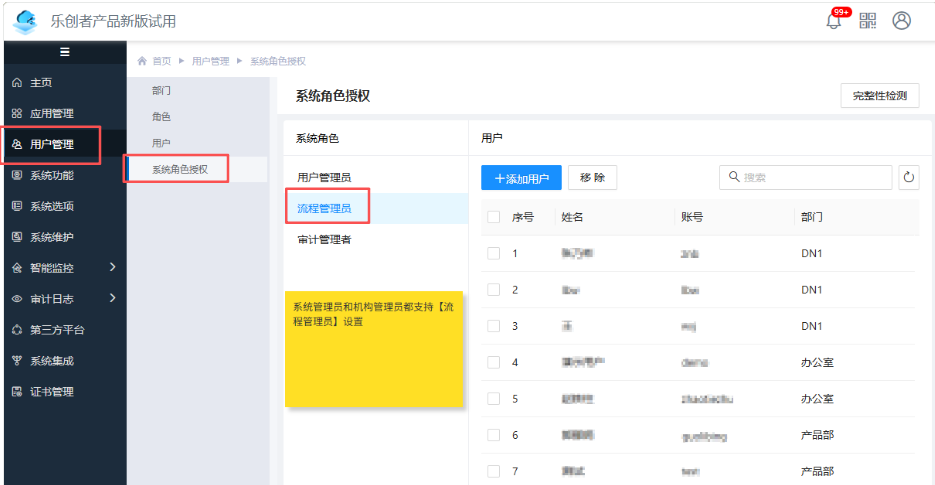Click the 完整性检测 button
This screenshot has height=485, width=935.
[x=880, y=95]
